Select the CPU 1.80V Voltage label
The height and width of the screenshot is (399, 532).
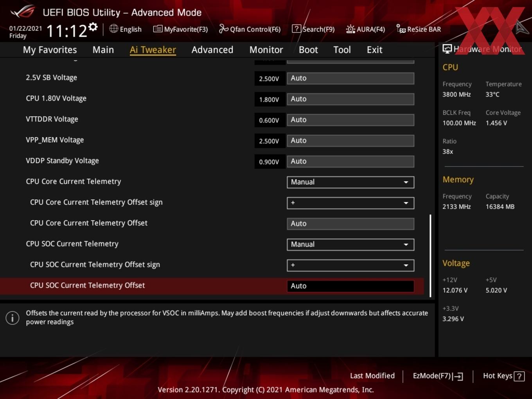coord(56,98)
